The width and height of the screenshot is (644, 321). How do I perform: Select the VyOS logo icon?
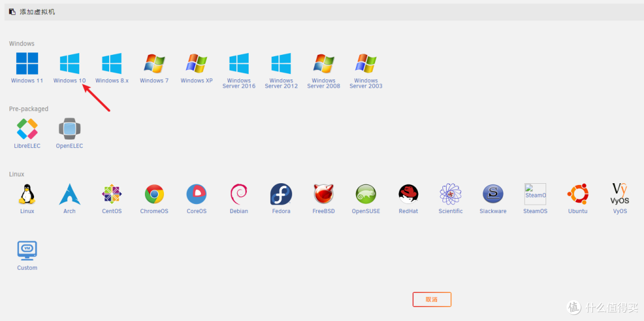pos(620,194)
